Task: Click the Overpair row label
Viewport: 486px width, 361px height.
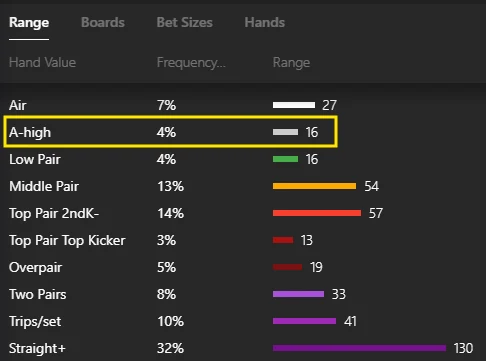Action: pos(35,267)
